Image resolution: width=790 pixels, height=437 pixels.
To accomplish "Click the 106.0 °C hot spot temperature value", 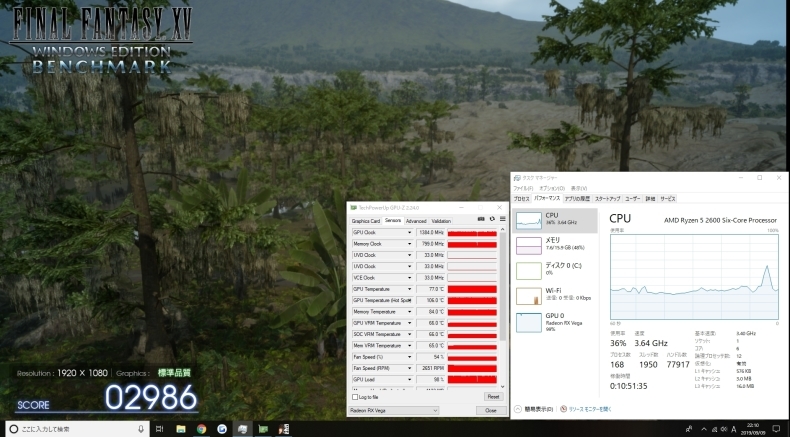I will point(431,300).
